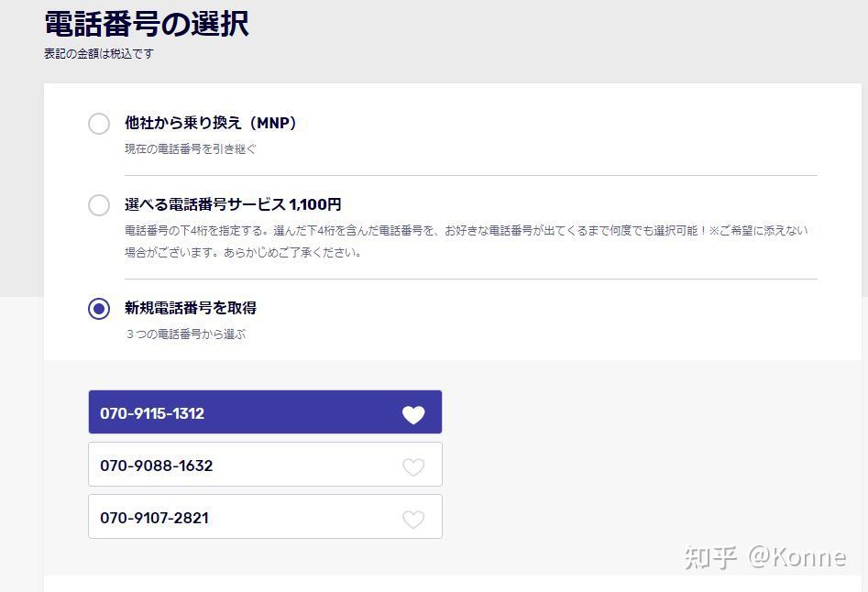Tap the heart icon for 070-9107-2821

(x=413, y=519)
